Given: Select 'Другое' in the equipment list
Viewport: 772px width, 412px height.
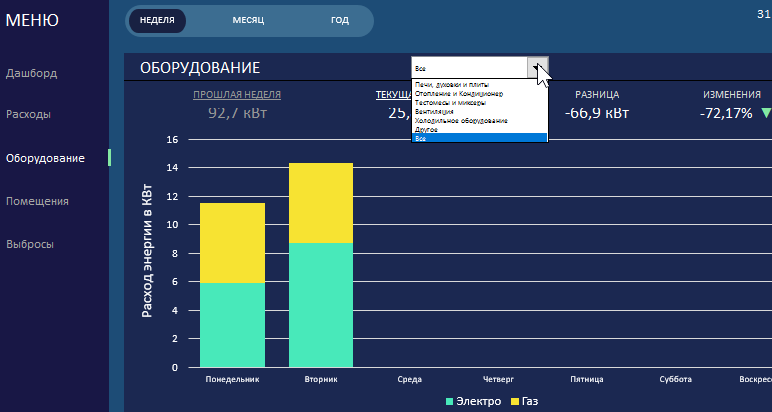Looking at the screenshot, I should point(427,129).
